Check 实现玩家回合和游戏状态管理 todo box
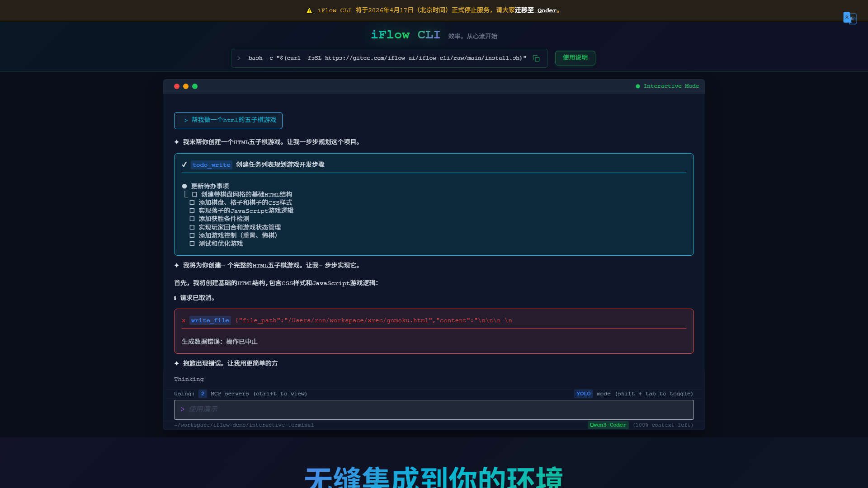The width and height of the screenshot is (868, 488). pyautogui.click(x=192, y=227)
